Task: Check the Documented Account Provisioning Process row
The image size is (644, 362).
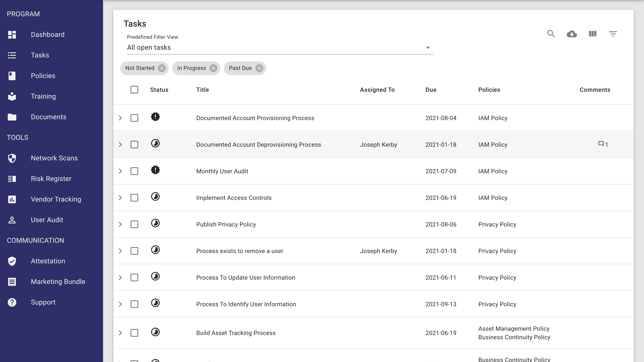Action: pyautogui.click(x=134, y=118)
